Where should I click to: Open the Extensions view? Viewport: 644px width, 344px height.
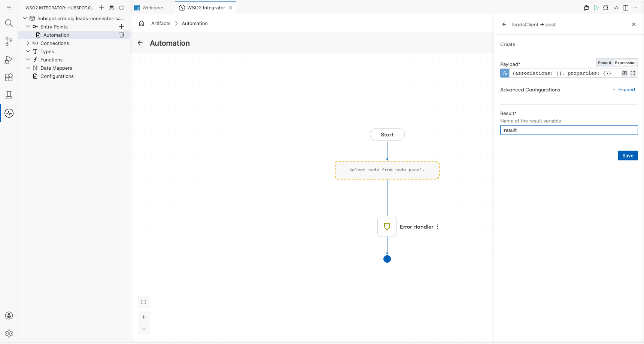click(9, 77)
